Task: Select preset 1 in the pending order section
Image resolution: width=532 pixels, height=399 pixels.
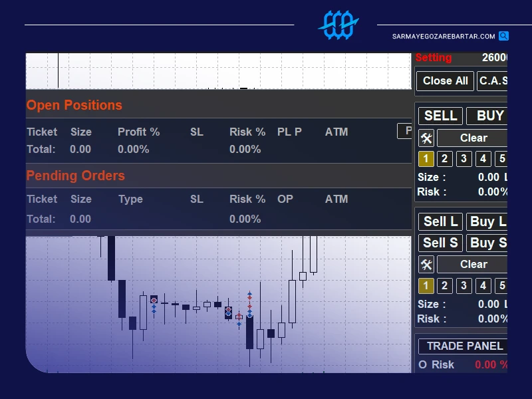Action: (426, 286)
